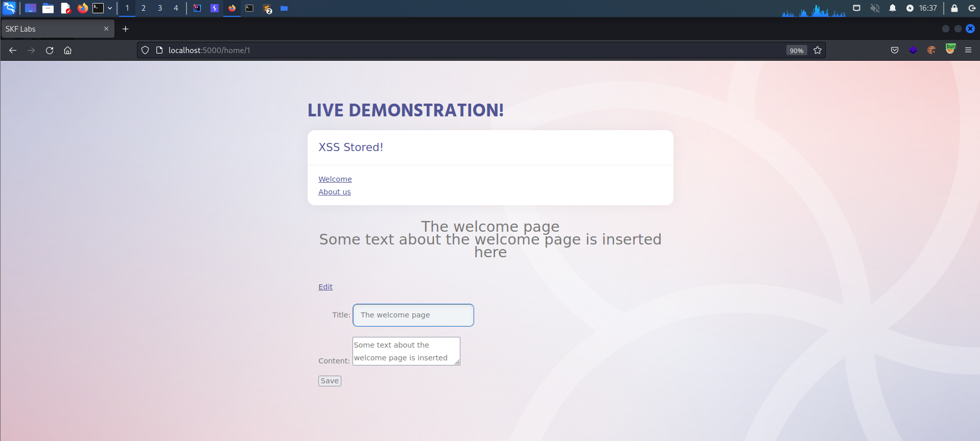980x441 pixels.
Task: Activate the terminal window in taskbar
Action: click(x=249, y=8)
